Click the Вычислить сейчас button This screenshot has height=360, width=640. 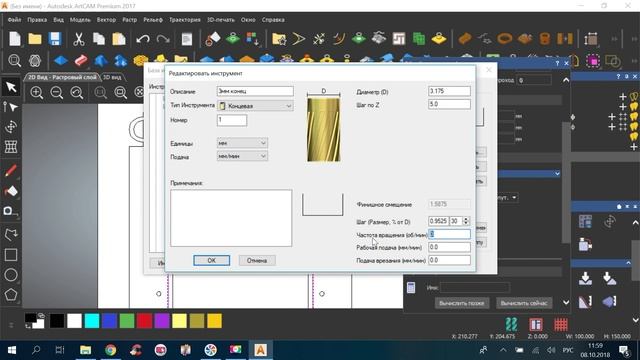[524, 303]
